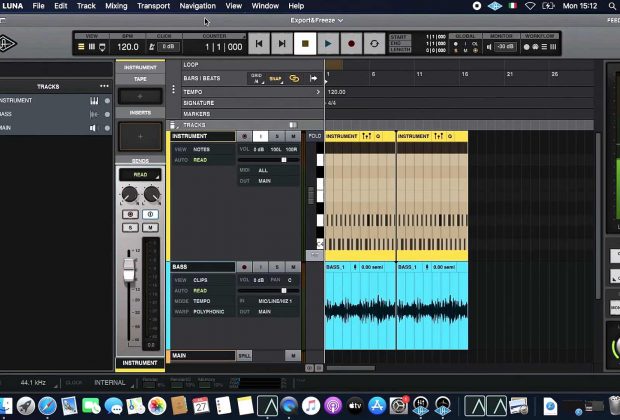
Task: Mute the INSTRUMENT track
Action: point(293,136)
